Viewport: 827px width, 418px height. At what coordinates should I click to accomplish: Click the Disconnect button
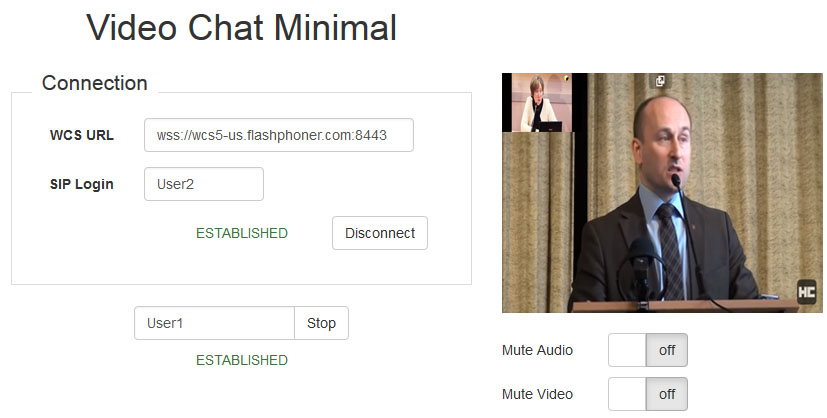[380, 233]
